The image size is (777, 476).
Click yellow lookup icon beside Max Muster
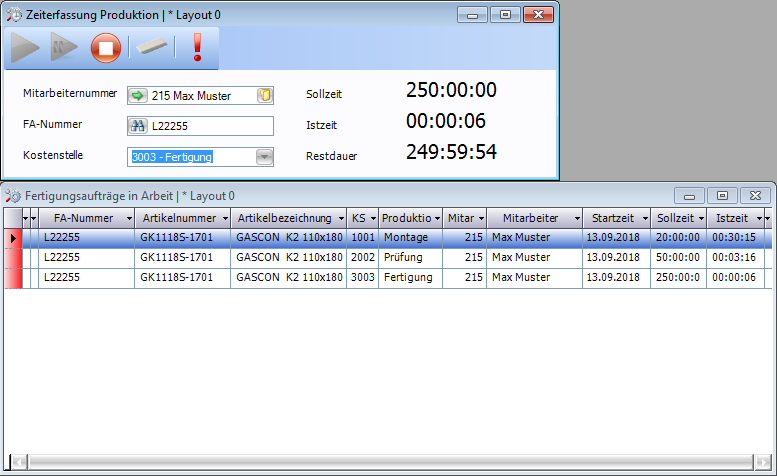(x=265, y=96)
